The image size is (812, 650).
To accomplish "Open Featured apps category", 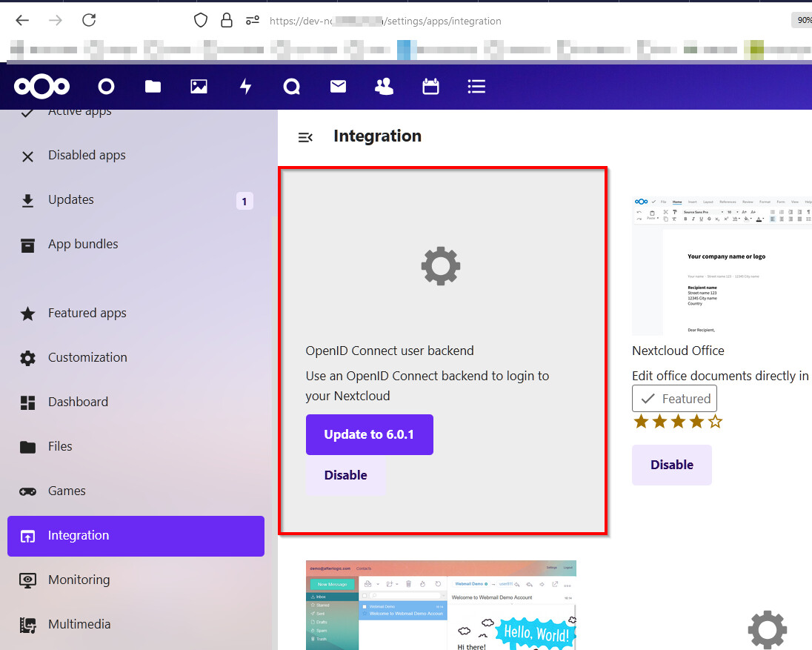I will click(x=87, y=313).
